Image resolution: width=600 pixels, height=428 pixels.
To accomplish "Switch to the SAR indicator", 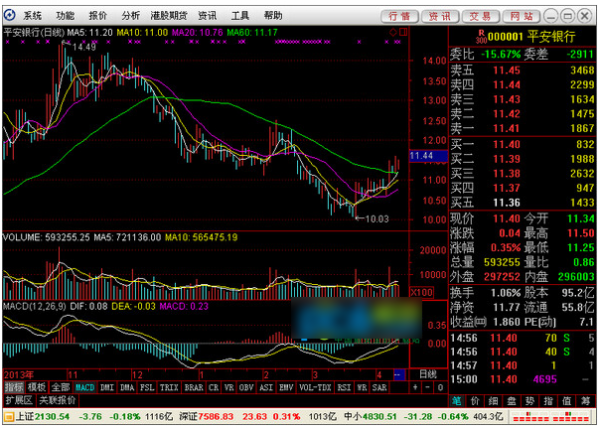I will (379, 387).
